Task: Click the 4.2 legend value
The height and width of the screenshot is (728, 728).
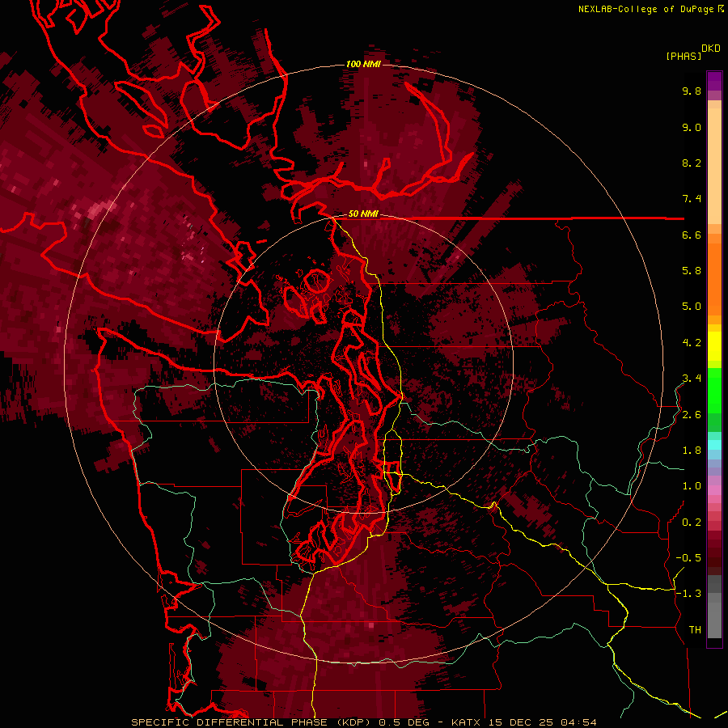Action: 692,343
